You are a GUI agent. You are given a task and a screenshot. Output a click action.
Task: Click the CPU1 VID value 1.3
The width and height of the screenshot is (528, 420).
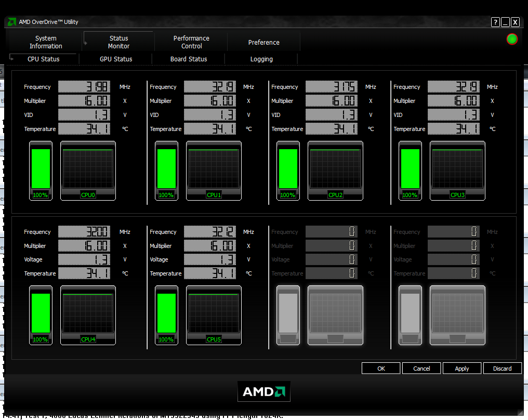point(210,115)
